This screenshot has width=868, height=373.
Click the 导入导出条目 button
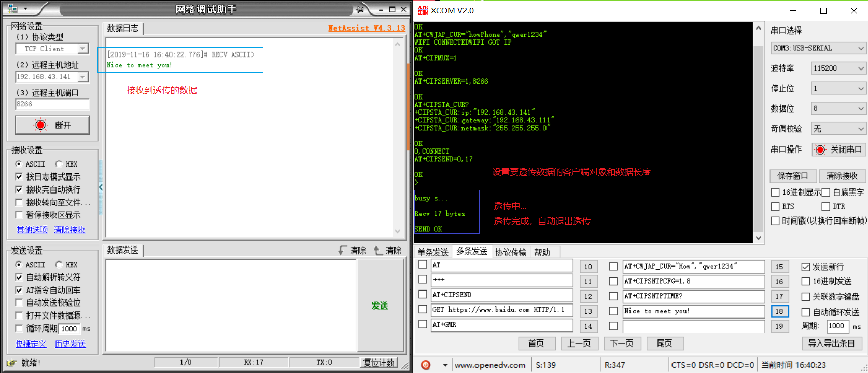(832, 343)
